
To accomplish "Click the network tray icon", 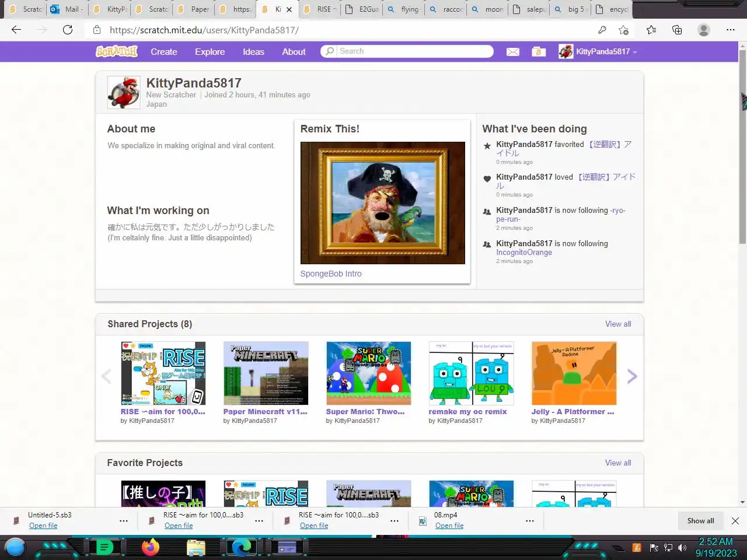I will (668, 548).
